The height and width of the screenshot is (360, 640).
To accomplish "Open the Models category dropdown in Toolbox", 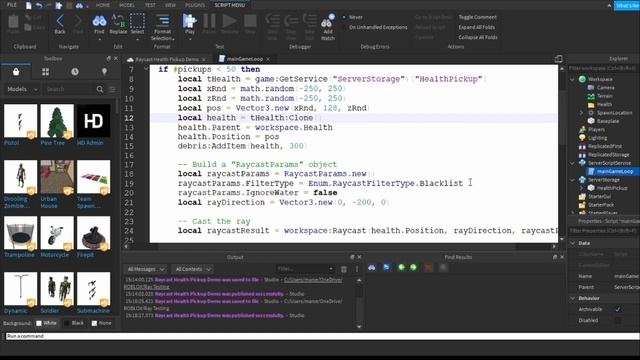I will pos(22,89).
